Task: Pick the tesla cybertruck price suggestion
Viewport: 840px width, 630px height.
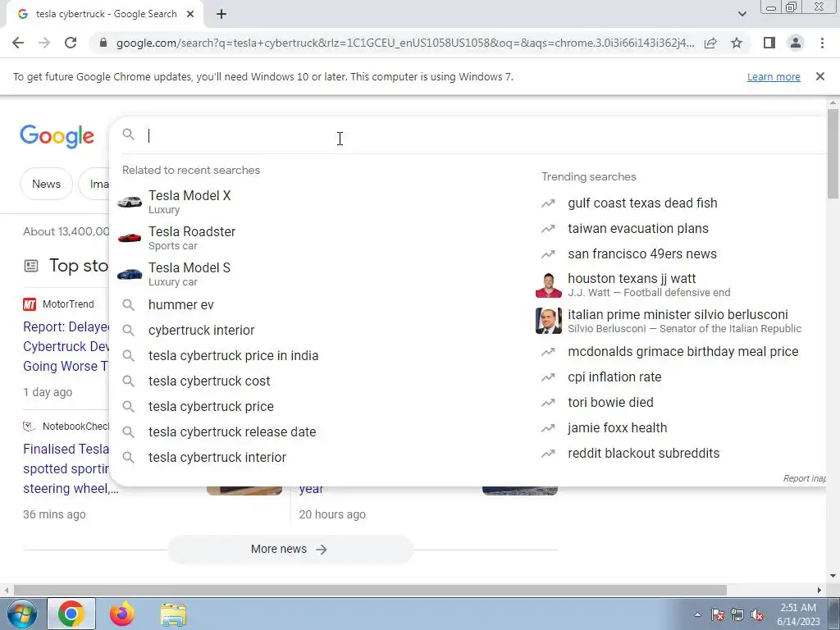Action: (316, 407)
